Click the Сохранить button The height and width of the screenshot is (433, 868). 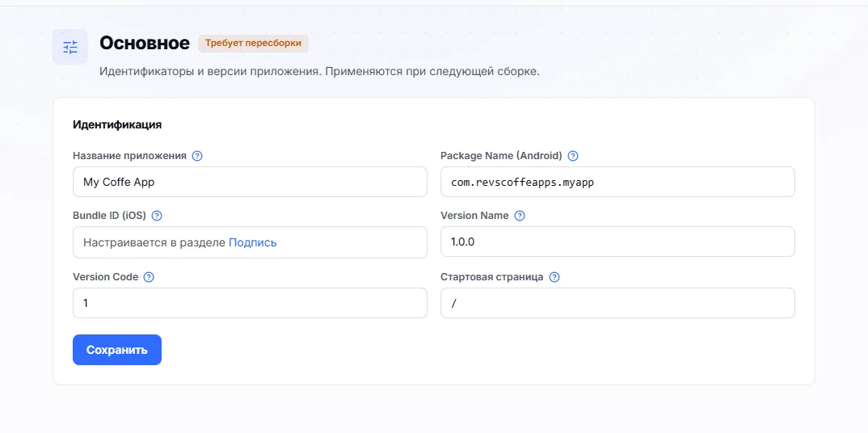(117, 350)
